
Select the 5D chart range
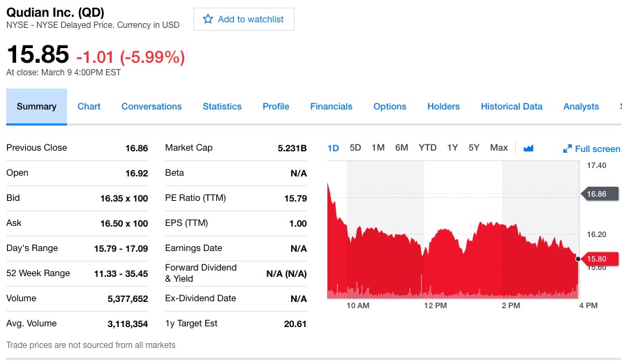click(355, 148)
